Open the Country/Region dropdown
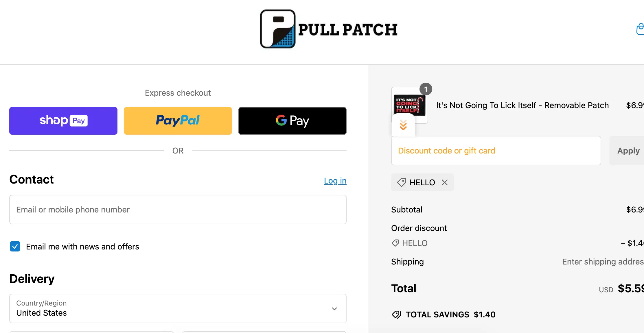 coord(178,308)
